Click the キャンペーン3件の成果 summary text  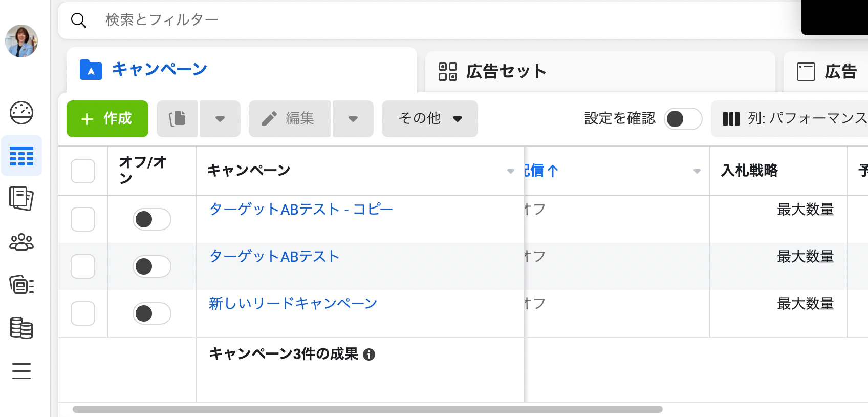pos(284,354)
